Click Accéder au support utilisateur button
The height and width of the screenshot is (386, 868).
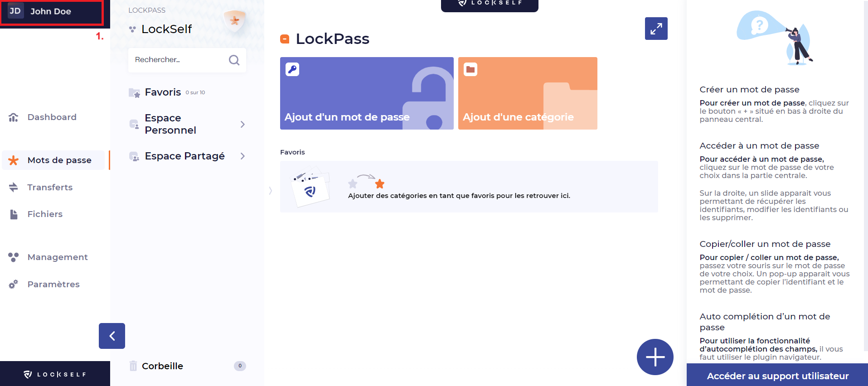777,376
